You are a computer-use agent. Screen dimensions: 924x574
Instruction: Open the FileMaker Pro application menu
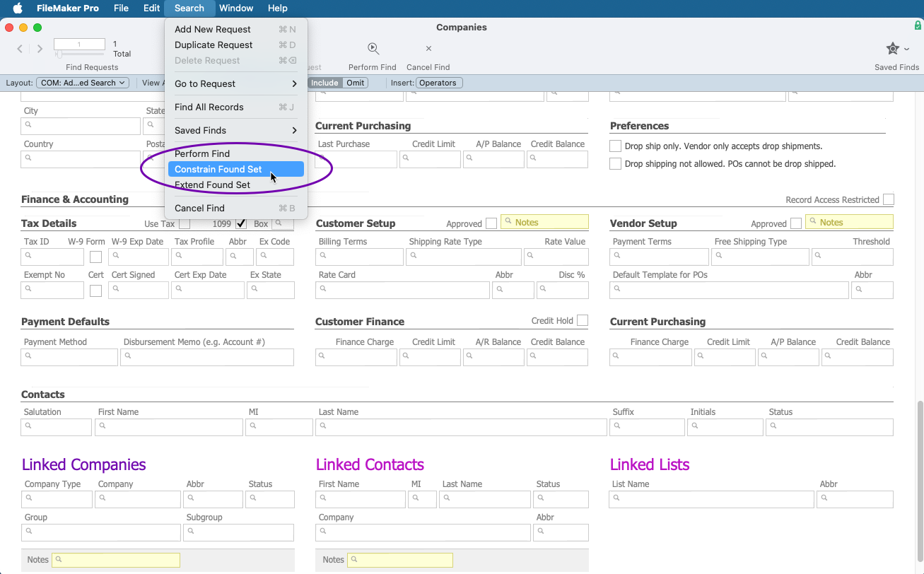point(68,8)
